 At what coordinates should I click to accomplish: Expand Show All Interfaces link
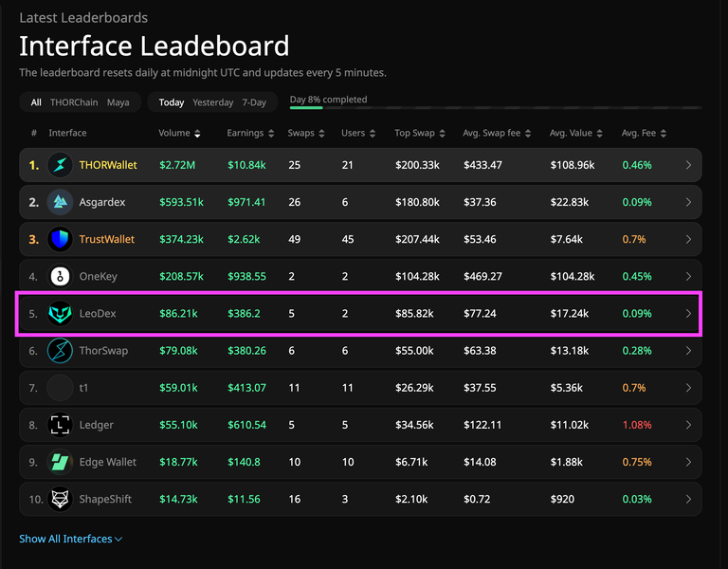pos(70,539)
